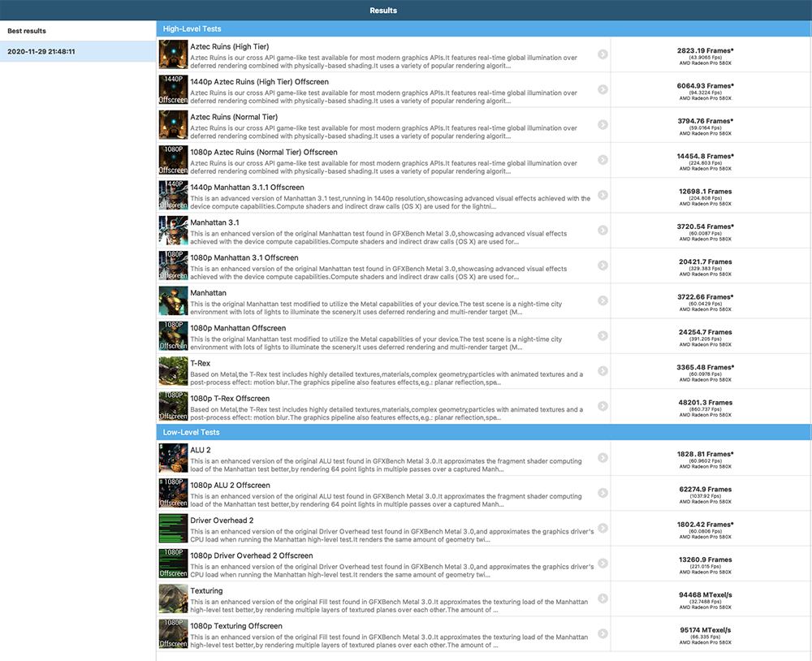Click the 1440p Aztec Ruins Offscreen thumbnail
This screenshot has height=661, width=812.
[x=174, y=89]
